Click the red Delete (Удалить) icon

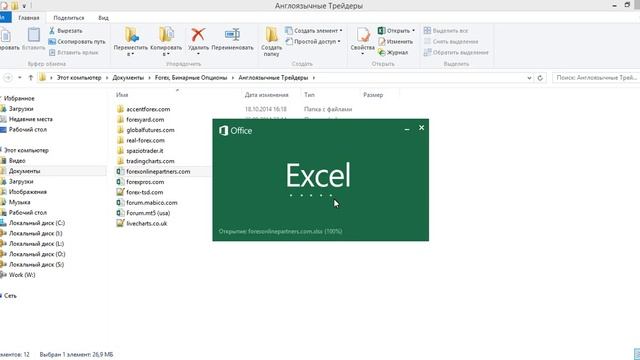[198, 35]
